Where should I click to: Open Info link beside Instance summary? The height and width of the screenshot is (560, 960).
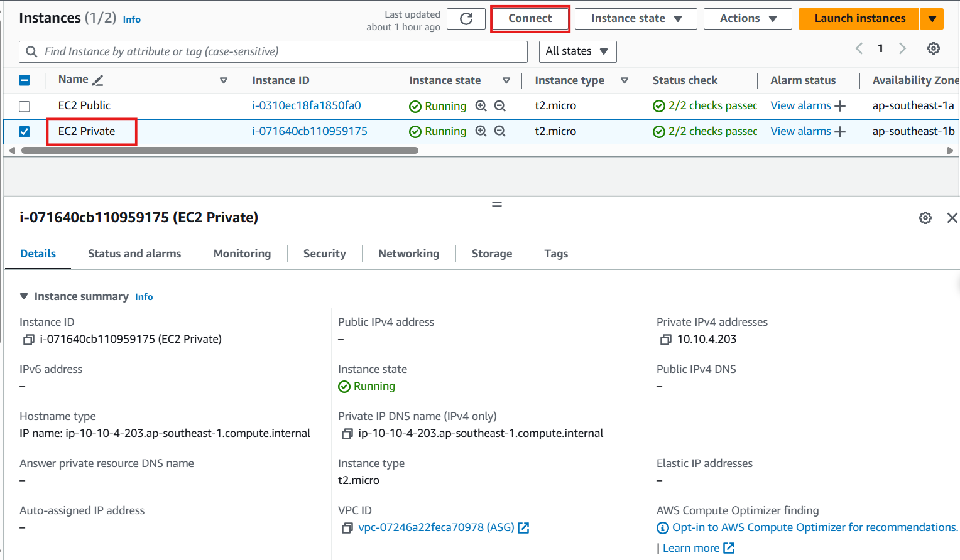pyautogui.click(x=144, y=297)
